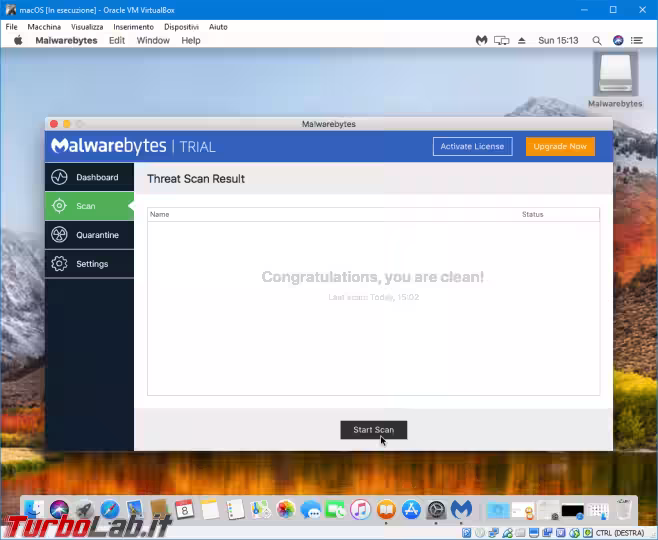Click the orange Upgrade Now button
658x540 pixels.
[x=560, y=147]
